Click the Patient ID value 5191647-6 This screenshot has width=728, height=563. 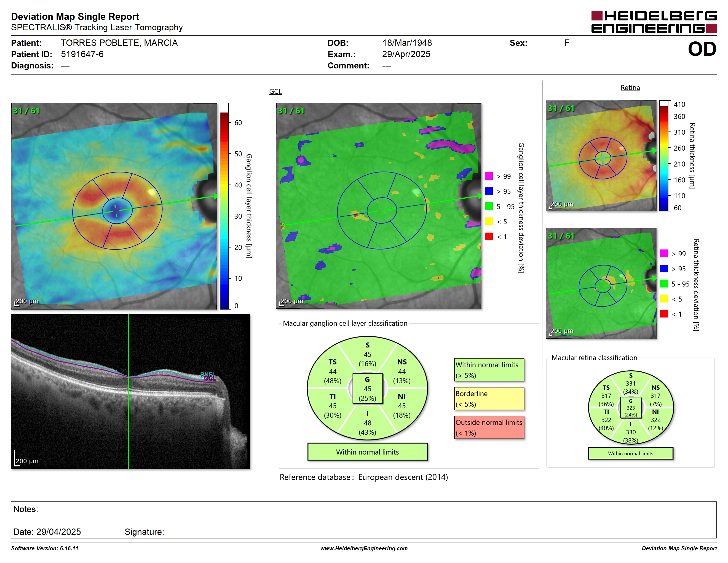82,54
